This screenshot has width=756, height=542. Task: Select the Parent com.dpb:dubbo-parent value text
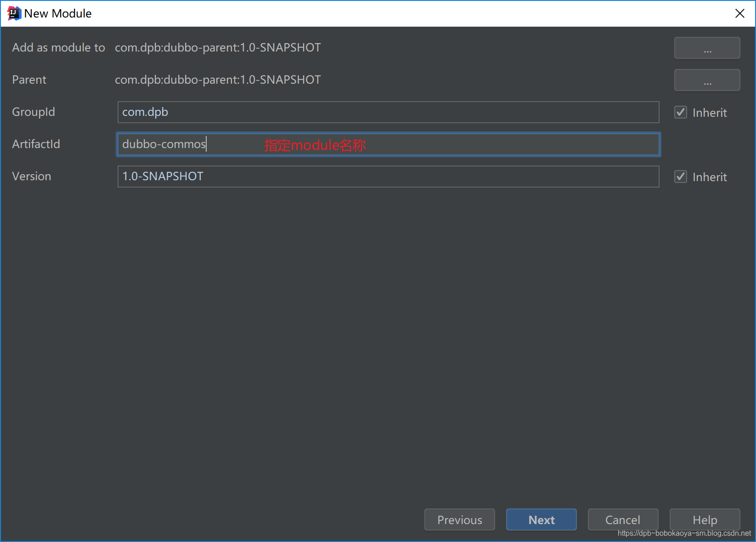click(218, 80)
